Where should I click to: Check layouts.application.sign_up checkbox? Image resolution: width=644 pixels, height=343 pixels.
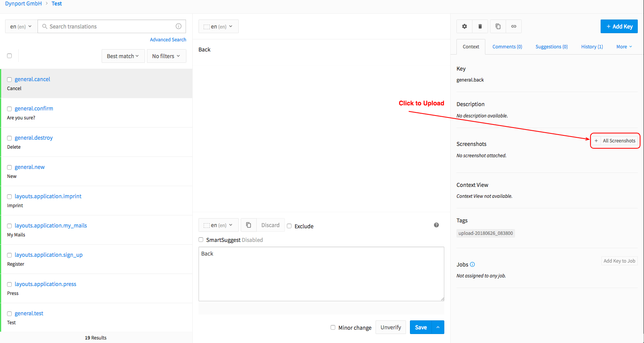(x=9, y=255)
